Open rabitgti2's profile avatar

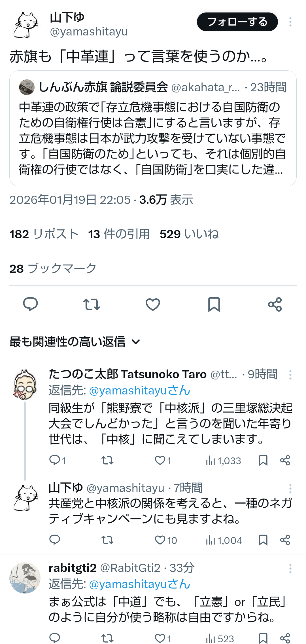25,578
